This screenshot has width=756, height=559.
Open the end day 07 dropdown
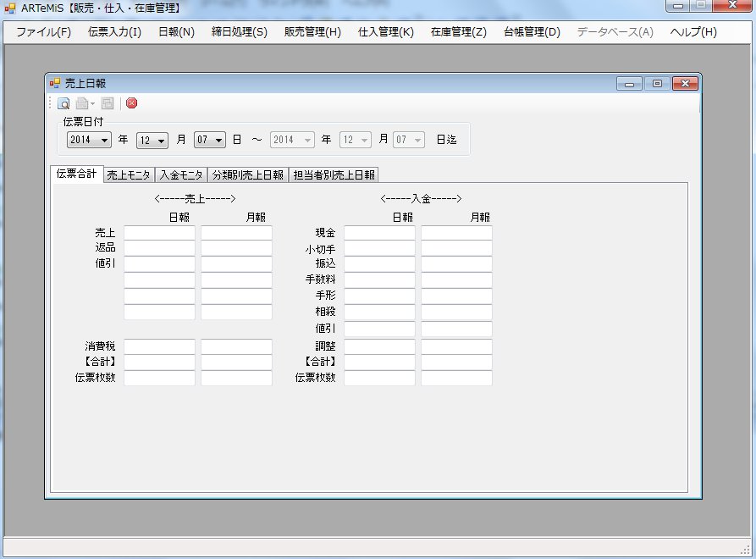(x=409, y=140)
